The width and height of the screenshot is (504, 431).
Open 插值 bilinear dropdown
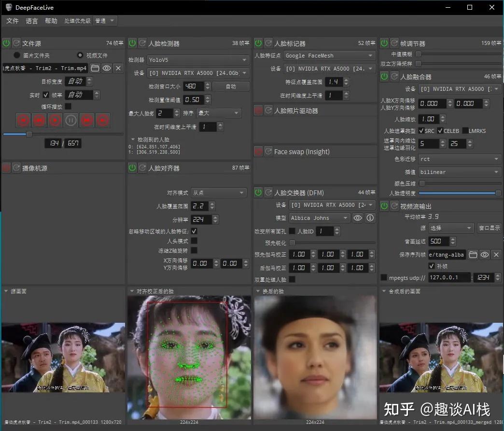point(460,172)
